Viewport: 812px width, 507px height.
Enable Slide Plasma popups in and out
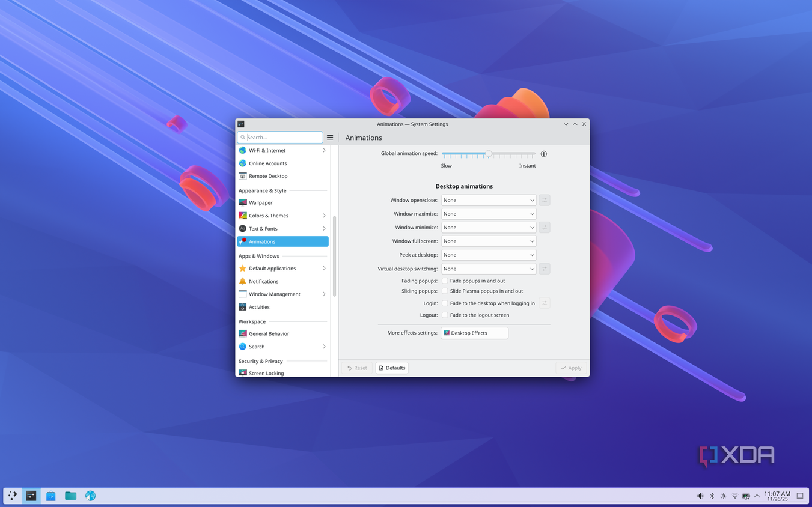(x=445, y=291)
